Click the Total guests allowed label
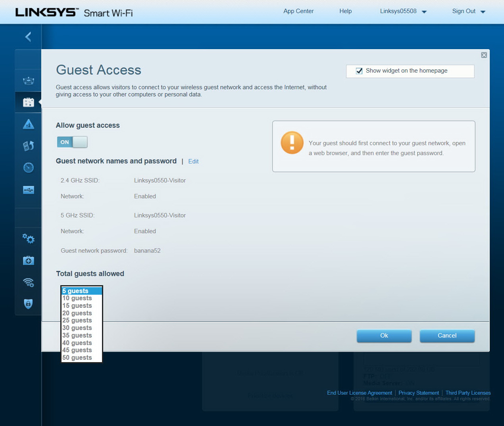This screenshot has width=504, height=426. (90, 274)
